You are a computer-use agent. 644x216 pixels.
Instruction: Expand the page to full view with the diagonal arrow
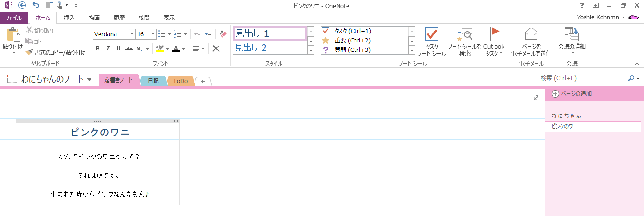pyautogui.click(x=536, y=98)
